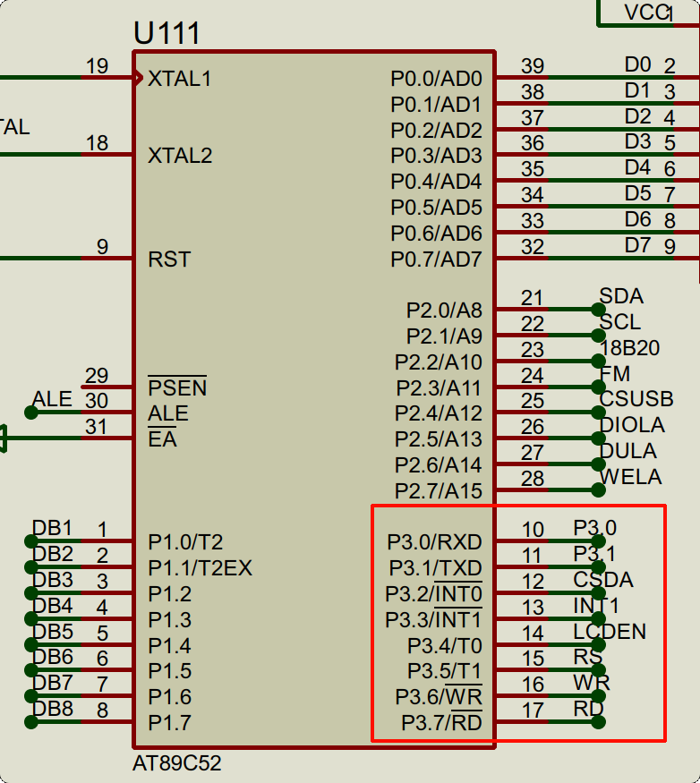
Task: Click the P0.0/AD0 pin label
Action: click(x=436, y=79)
